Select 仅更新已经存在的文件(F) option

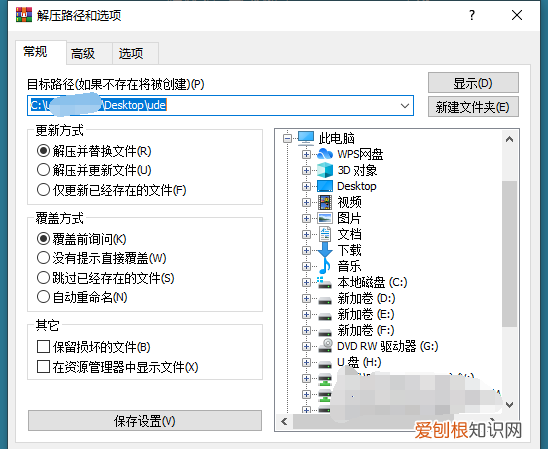point(111,190)
